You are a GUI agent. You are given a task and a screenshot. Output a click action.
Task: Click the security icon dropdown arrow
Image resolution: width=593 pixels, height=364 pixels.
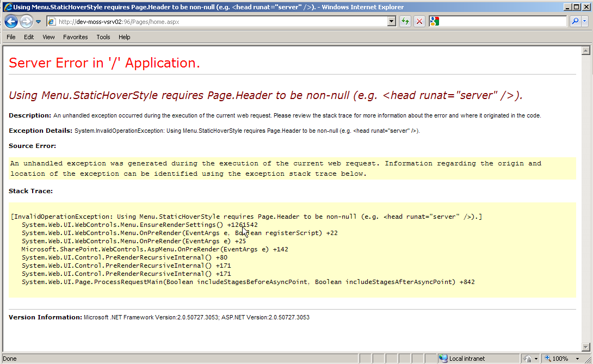(536, 359)
